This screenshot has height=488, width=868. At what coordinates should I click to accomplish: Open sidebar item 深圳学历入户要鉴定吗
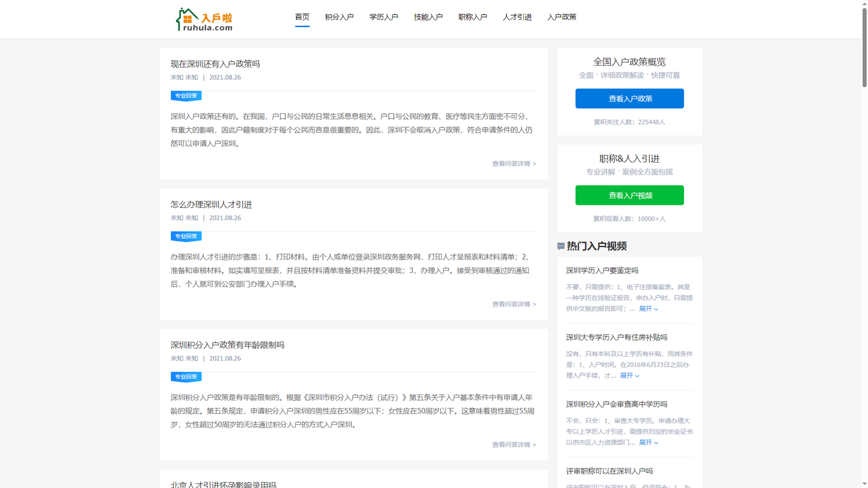(602, 271)
